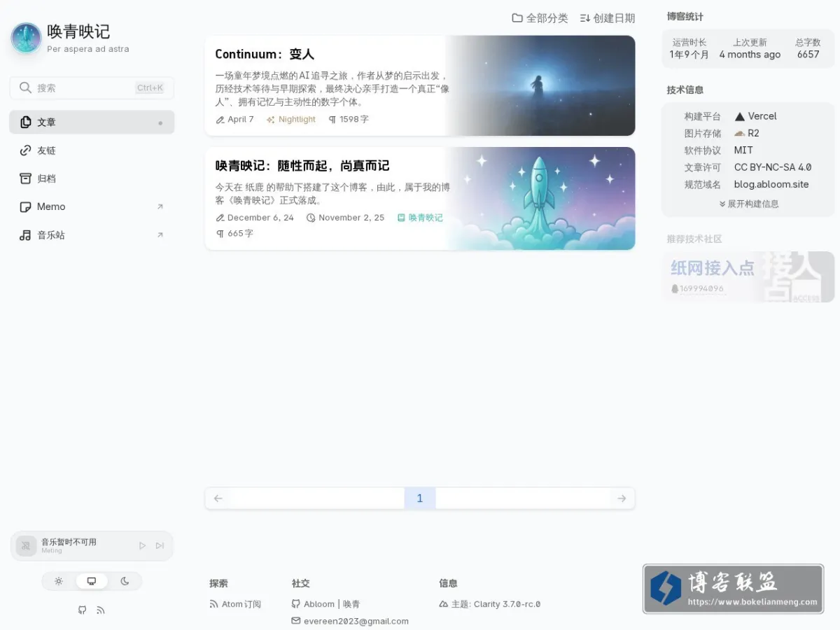Click the MIT license text
This screenshot has width=840, height=630.
pyautogui.click(x=743, y=150)
